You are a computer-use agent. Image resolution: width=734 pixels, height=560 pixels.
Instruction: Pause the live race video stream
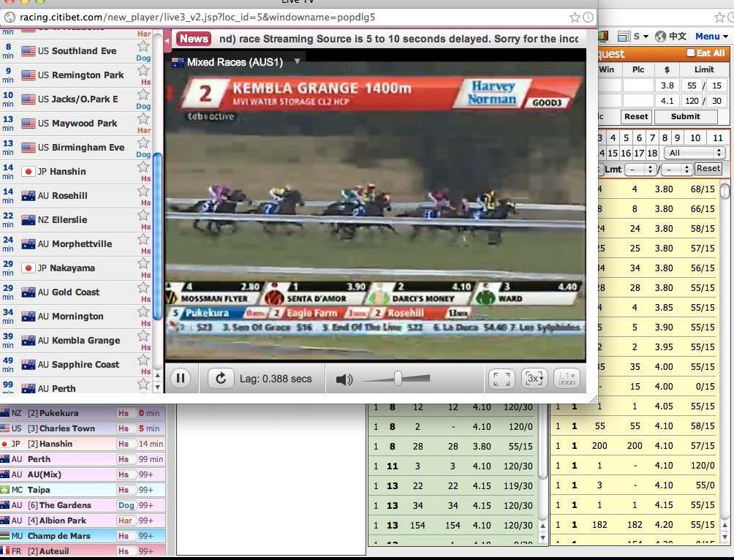(181, 378)
